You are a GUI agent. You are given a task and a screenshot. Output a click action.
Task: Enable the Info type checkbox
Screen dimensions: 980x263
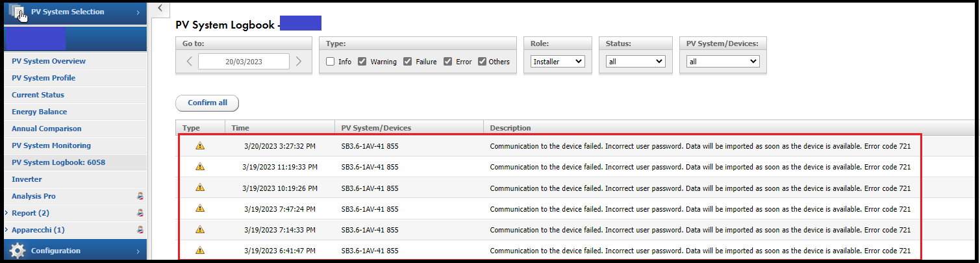tap(331, 62)
